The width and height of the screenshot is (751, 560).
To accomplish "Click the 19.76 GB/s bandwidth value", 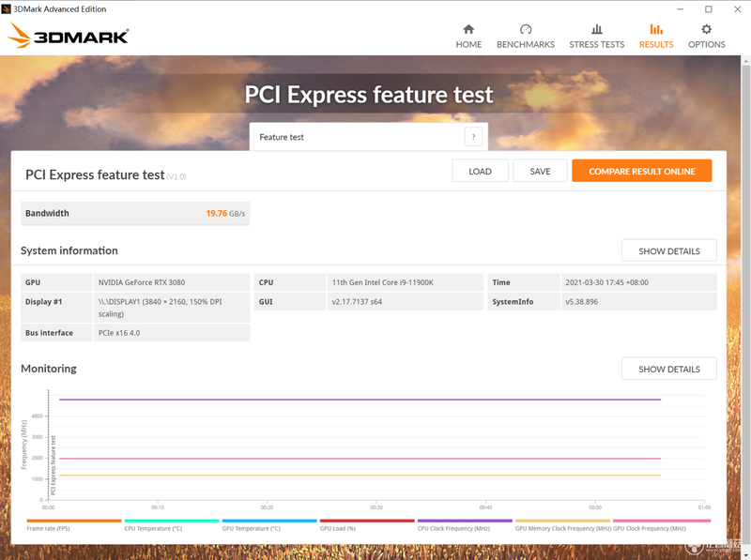I will point(225,214).
